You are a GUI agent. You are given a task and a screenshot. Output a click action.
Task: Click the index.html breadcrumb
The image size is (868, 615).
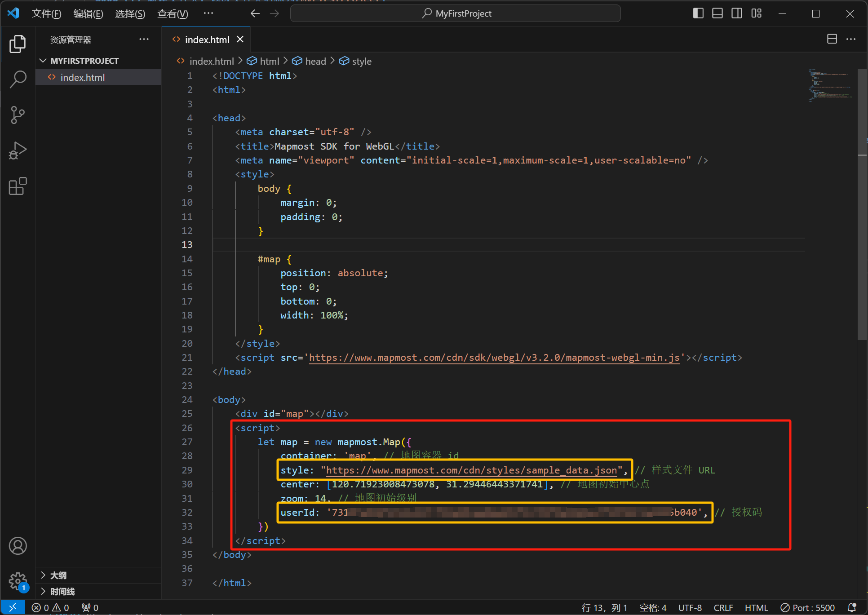point(205,61)
